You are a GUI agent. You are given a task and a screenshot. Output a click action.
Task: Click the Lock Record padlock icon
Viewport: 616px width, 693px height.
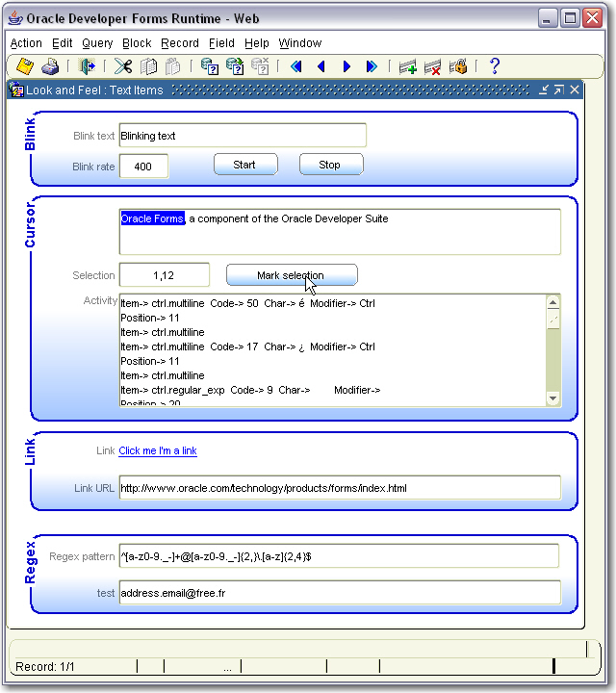pos(458,66)
